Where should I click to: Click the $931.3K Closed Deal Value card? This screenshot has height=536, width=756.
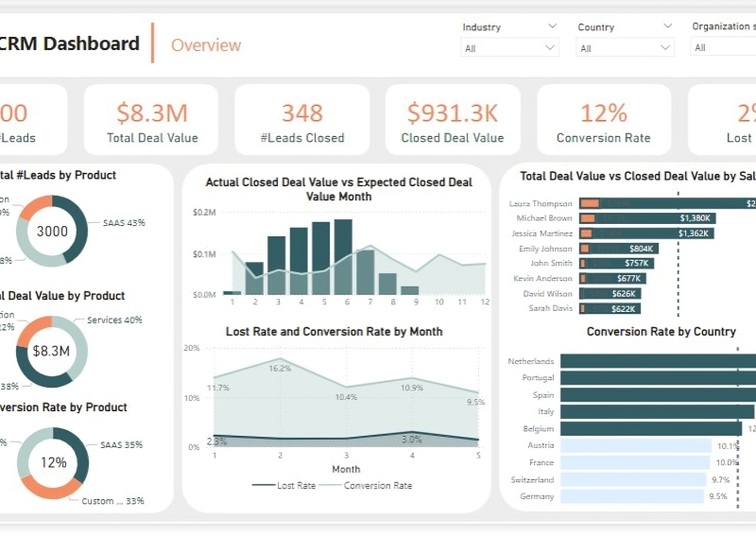click(453, 120)
